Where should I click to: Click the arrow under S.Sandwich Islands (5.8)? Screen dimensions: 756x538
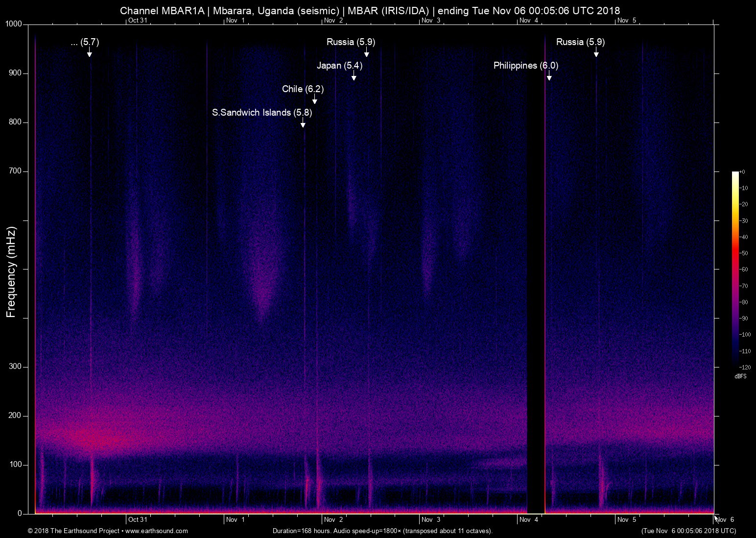tap(303, 124)
